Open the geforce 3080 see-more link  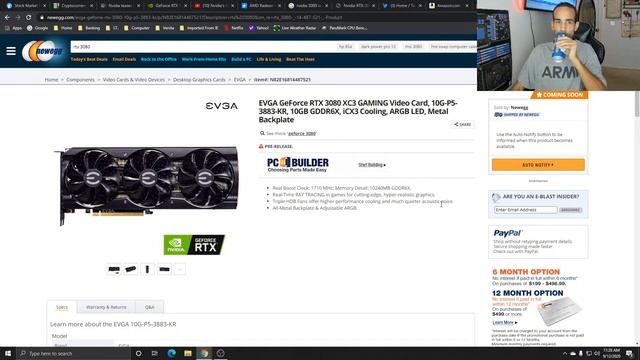click(302, 133)
